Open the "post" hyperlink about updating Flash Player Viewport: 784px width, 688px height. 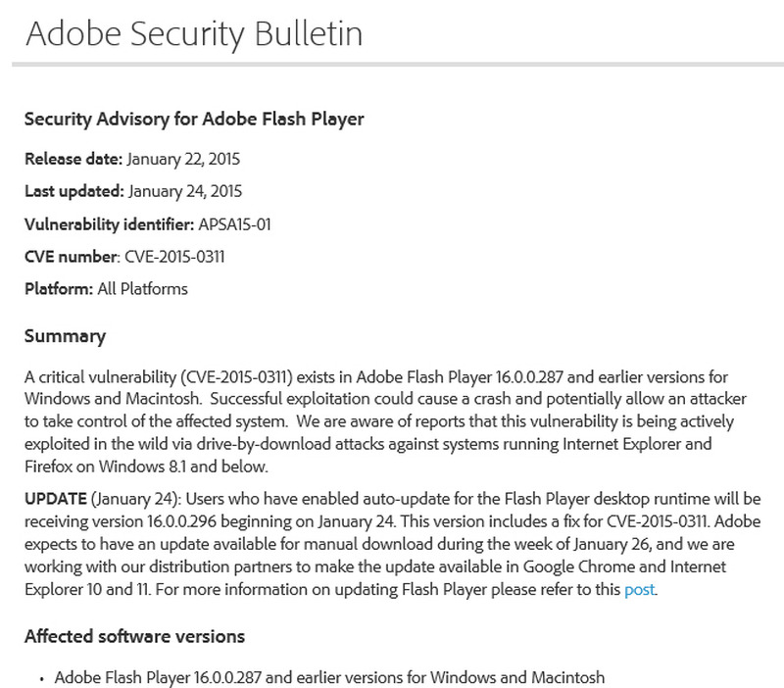639,589
